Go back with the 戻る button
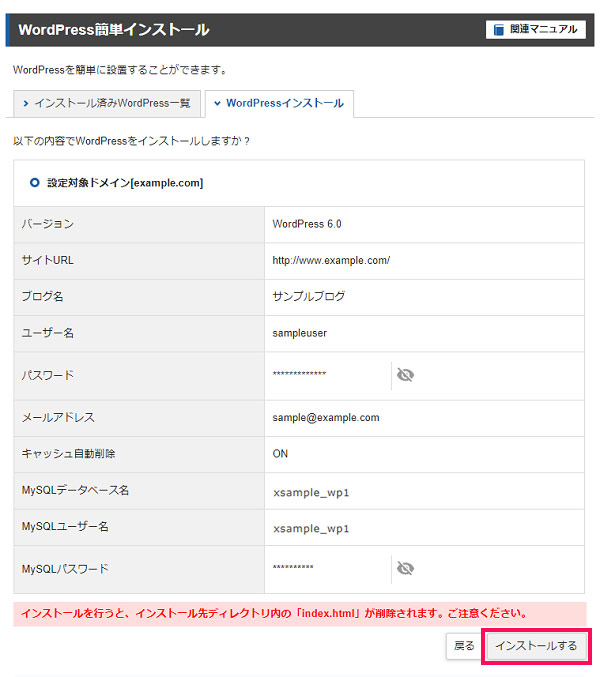600x677 pixels. [464, 645]
